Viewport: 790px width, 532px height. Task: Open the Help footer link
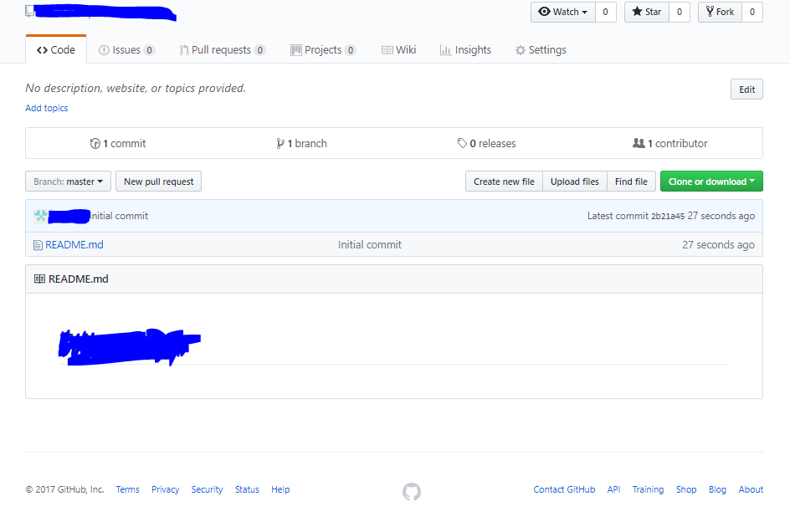pyautogui.click(x=280, y=489)
